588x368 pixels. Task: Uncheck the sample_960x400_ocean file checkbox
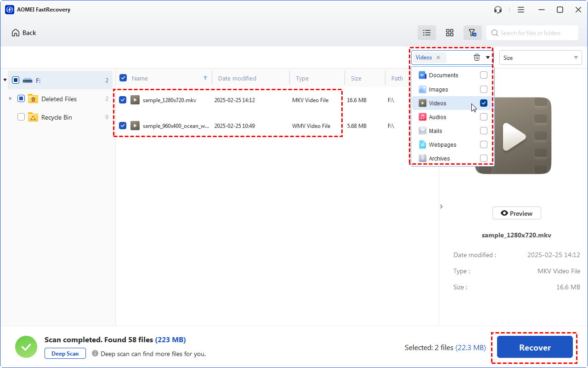coord(123,125)
